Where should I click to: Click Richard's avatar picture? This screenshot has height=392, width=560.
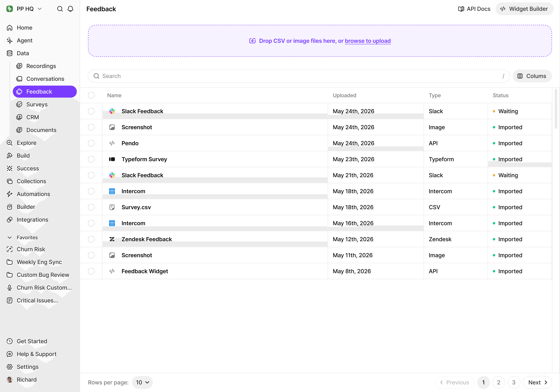pos(9,380)
